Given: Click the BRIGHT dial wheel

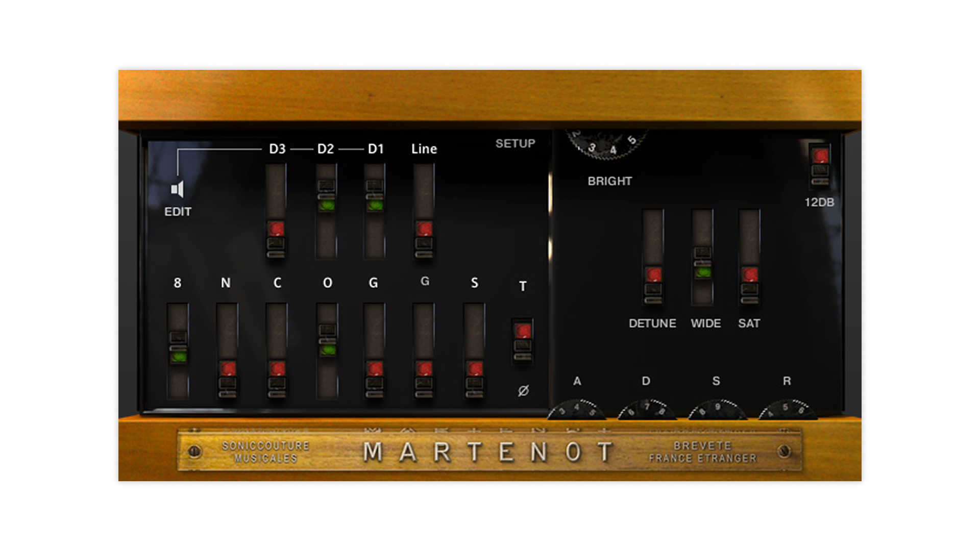Looking at the screenshot, I should (x=607, y=144).
